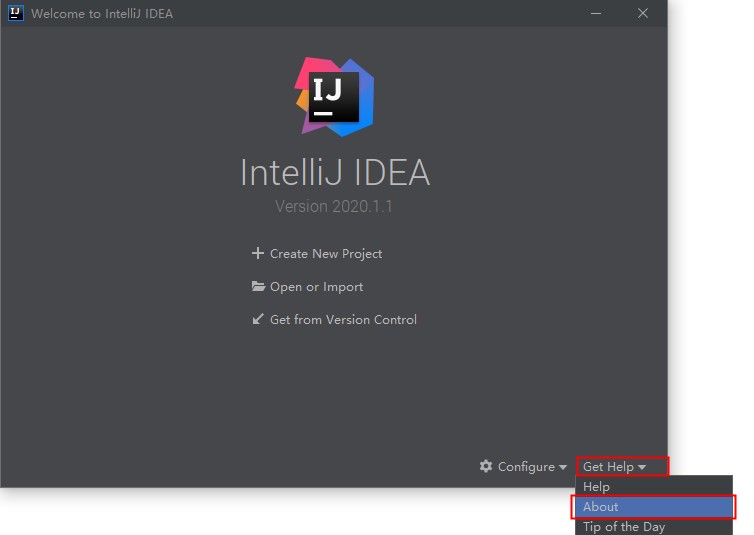This screenshot has width=754, height=535.
Task: Click the arrow next to Configure
Action: (x=563, y=468)
